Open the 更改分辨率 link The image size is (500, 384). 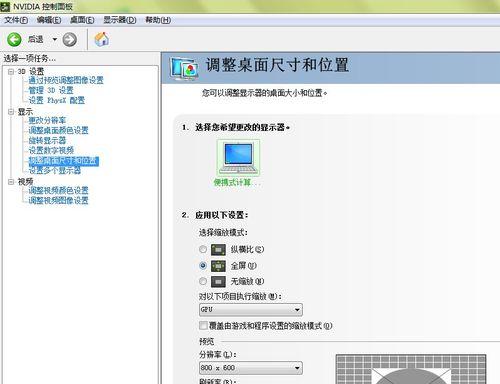[47, 120]
